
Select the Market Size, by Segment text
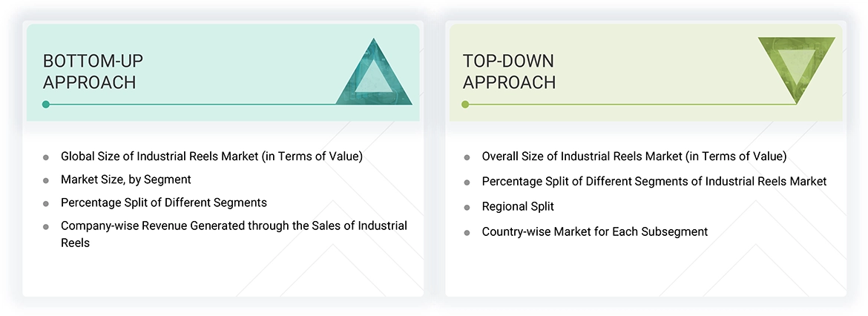[x=126, y=180]
